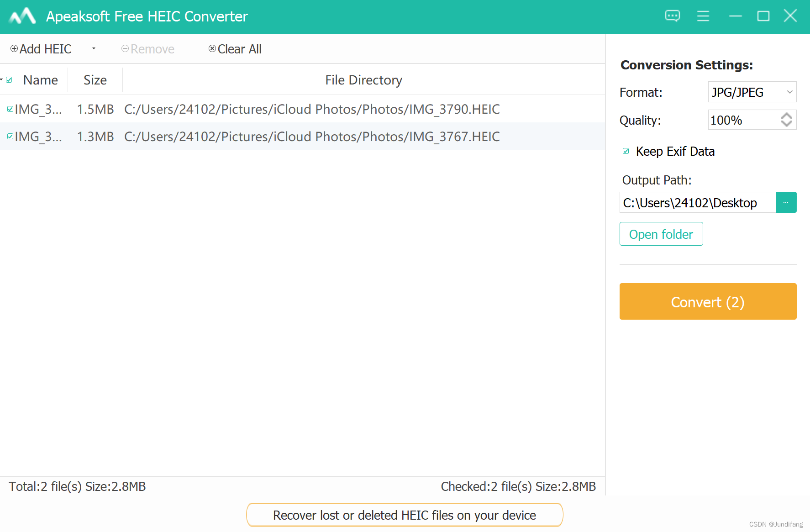Click the Open folder button
The image size is (810, 532).
point(661,234)
